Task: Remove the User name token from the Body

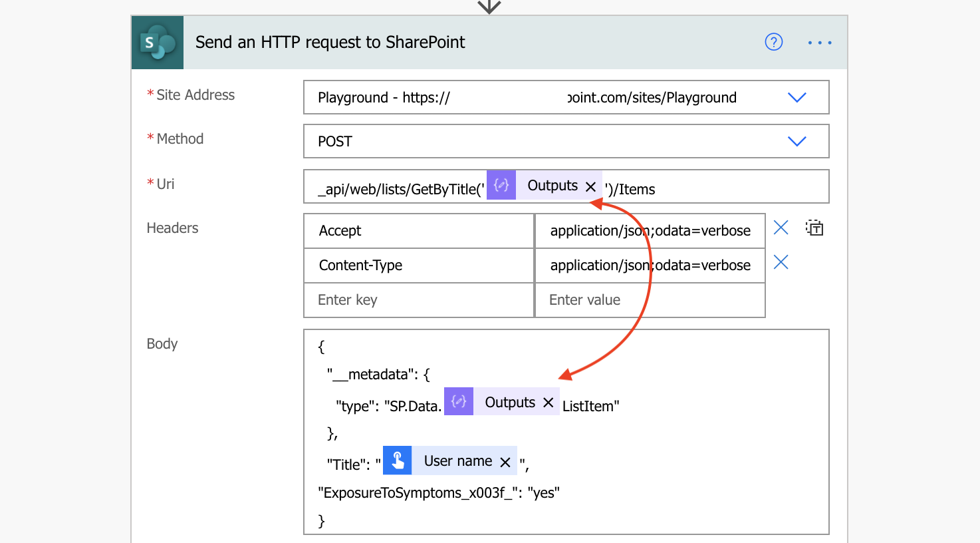Action: tap(505, 462)
